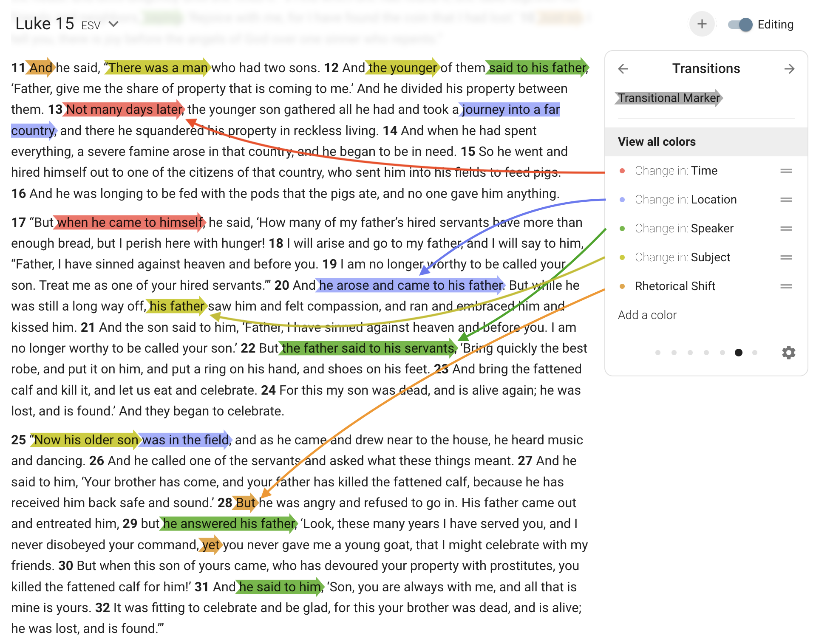
Task: Click reorder handle beside Change in: Speaker
Action: (786, 229)
